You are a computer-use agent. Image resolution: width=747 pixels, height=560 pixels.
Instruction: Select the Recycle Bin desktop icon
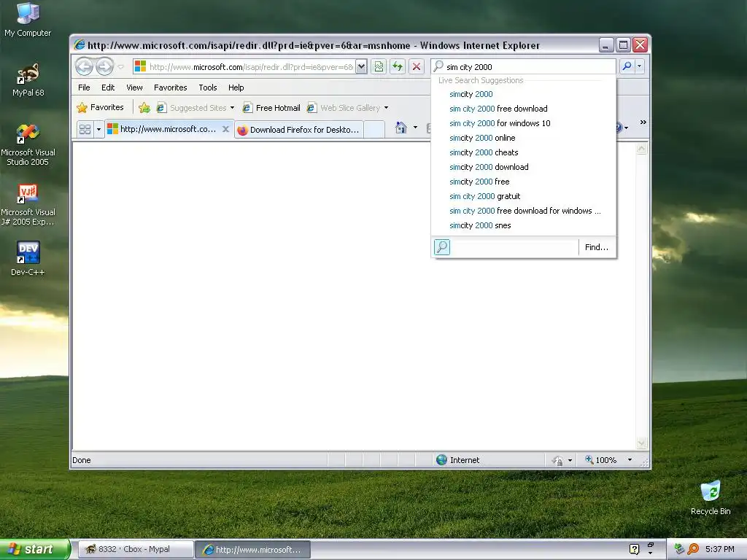point(711,497)
